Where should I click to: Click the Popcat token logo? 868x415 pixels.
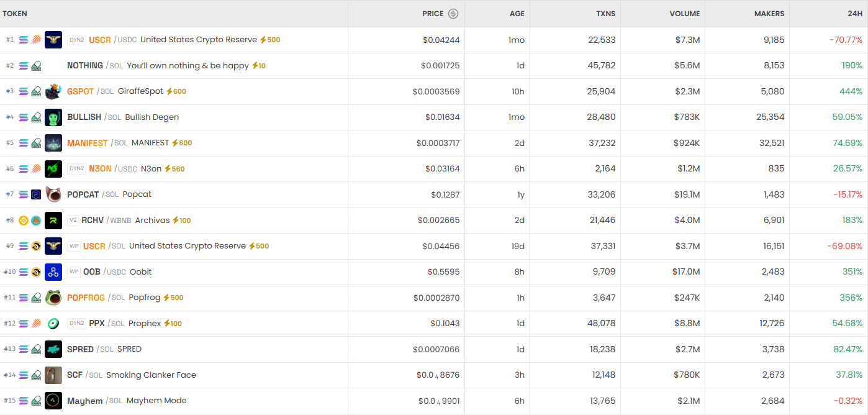pos(53,194)
